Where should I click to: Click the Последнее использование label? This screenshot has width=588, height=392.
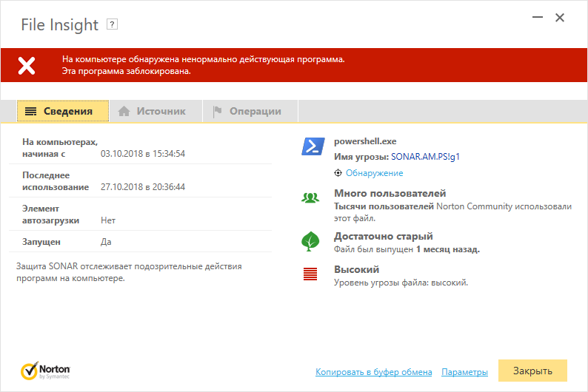(56, 181)
